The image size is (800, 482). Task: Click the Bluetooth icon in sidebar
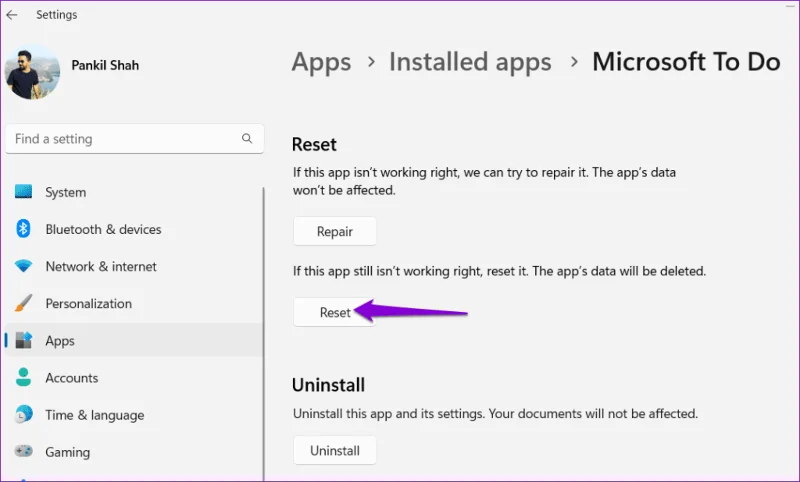[23, 229]
